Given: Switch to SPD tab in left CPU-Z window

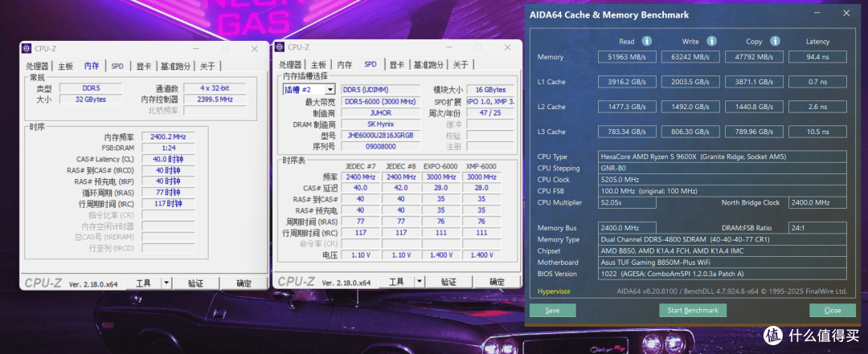Looking at the screenshot, I should pos(117,66).
